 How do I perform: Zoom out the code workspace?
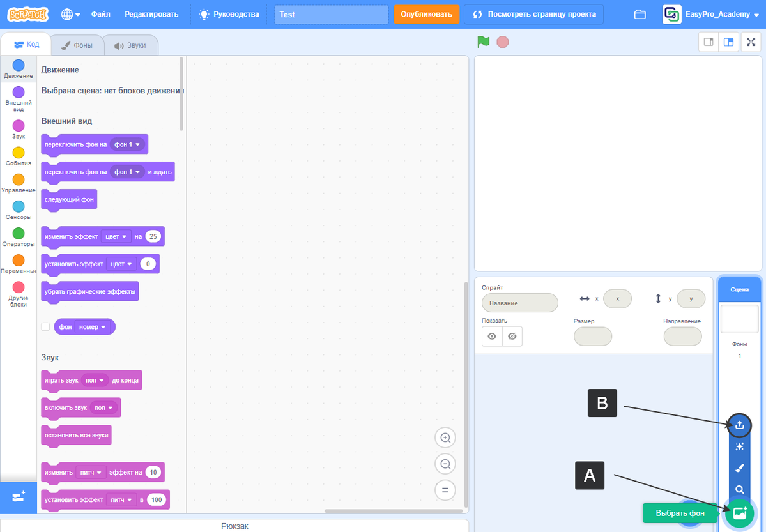(x=445, y=464)
